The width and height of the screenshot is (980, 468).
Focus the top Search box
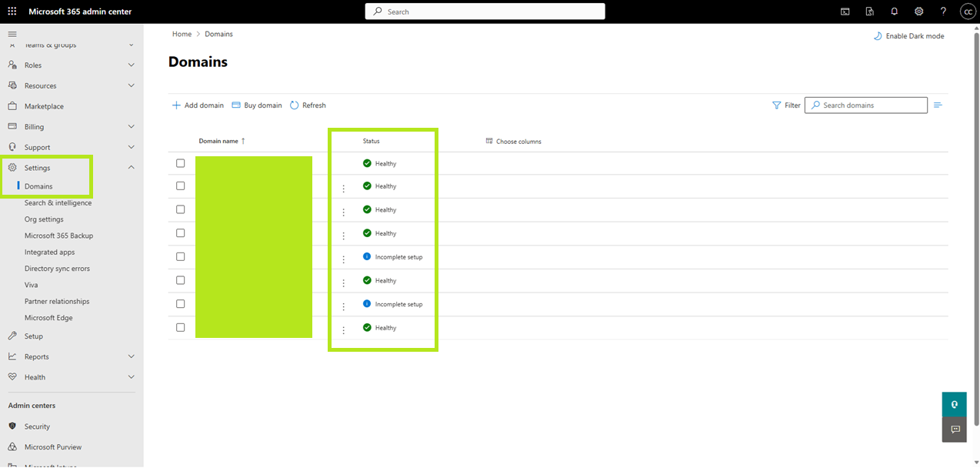click(485, 12)
